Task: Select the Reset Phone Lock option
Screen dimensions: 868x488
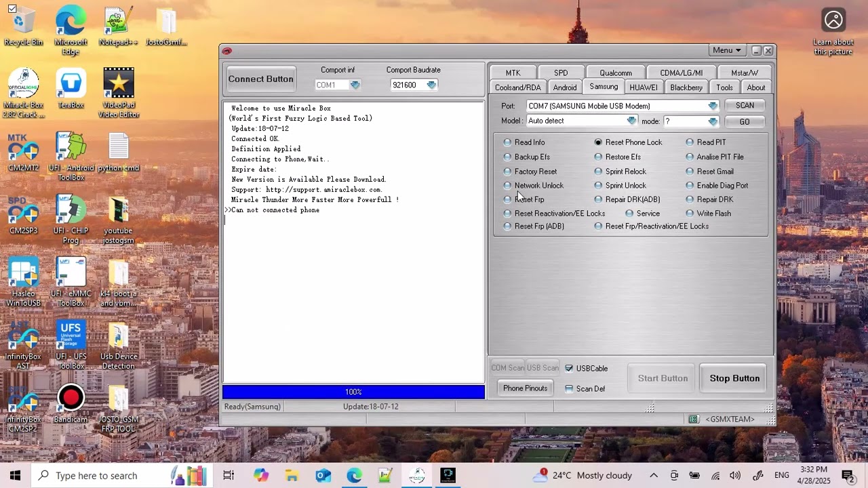Action: 628,142
